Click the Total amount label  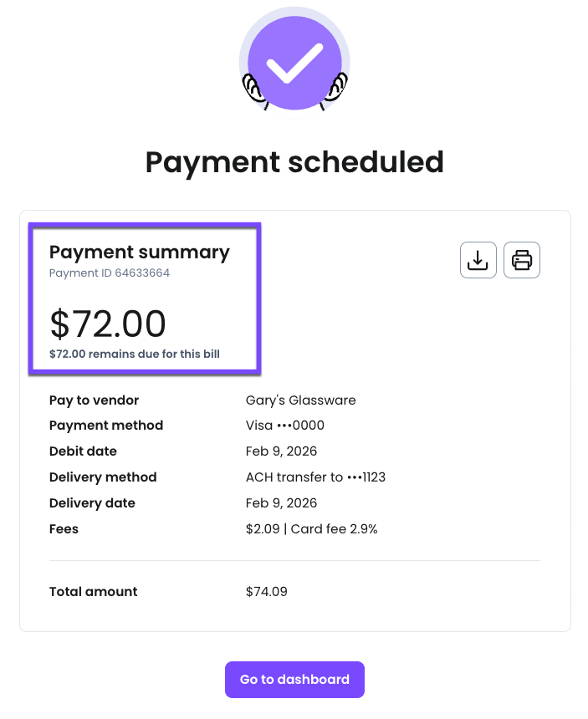[x=94, y=592]
